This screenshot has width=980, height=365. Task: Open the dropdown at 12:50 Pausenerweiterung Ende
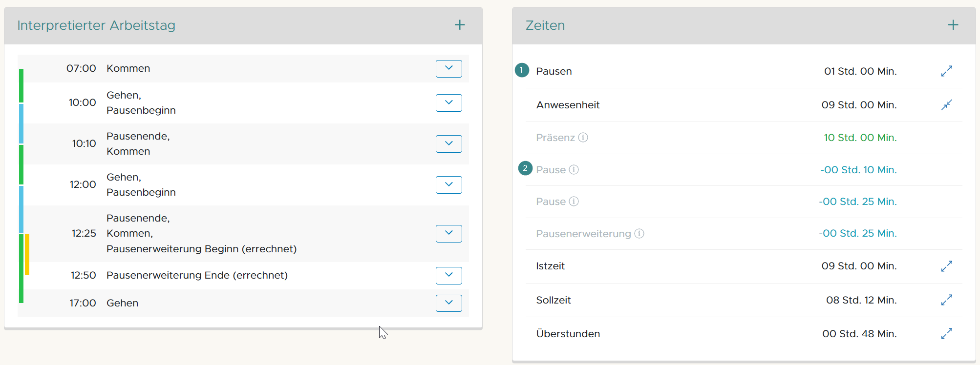point(448,275)
